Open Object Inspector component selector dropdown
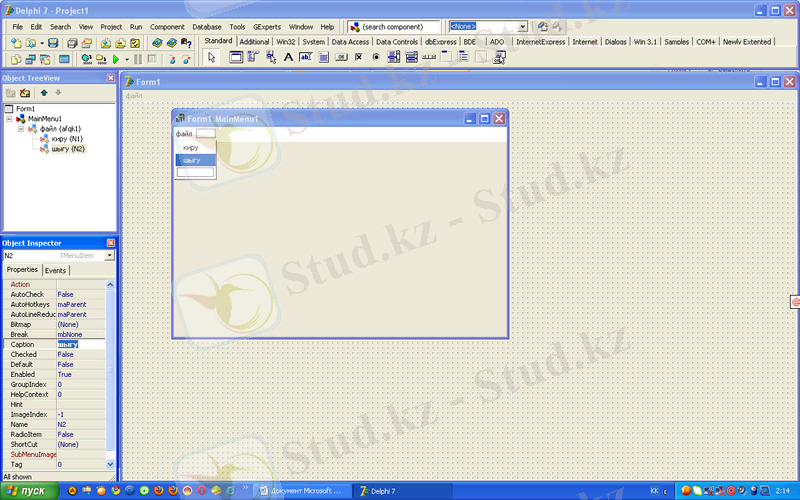This screenshot has width=800, height=500. point(109,256)
